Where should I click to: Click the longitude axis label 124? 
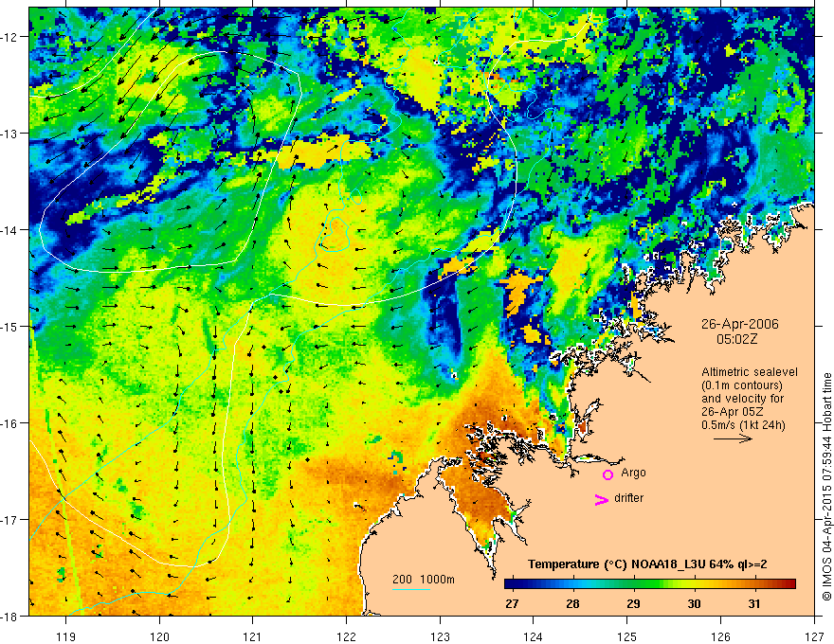pos(534,636)
